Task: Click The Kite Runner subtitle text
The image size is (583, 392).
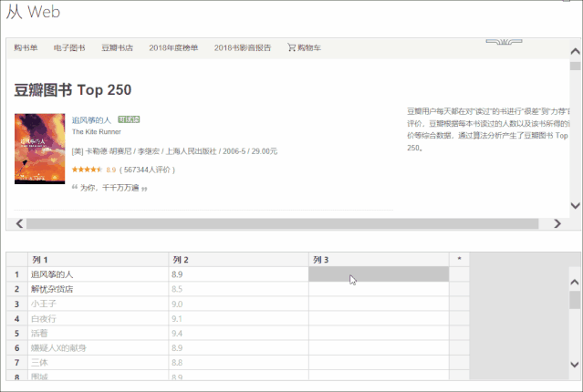Action: [97, 131]
